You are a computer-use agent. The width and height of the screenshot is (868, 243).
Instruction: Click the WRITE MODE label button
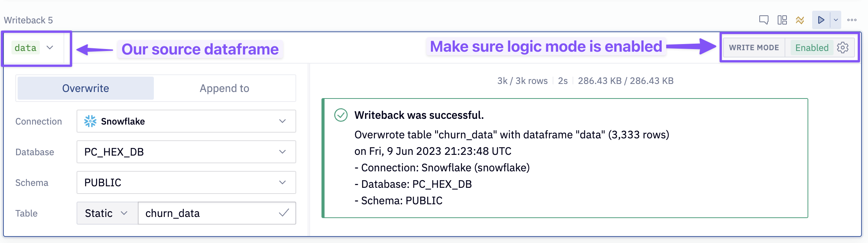[754, 48]
